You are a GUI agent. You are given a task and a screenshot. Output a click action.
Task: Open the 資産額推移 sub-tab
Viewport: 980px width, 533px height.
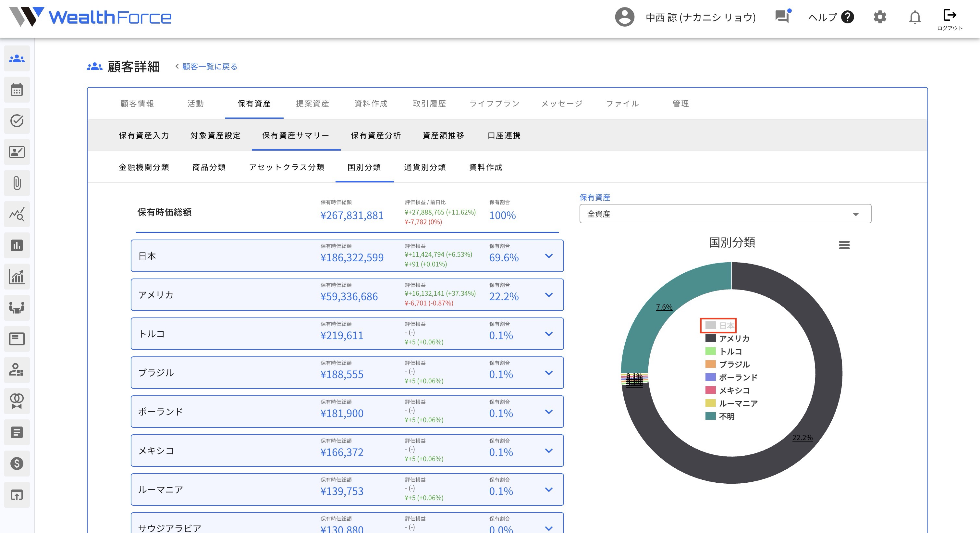[443, 135]
